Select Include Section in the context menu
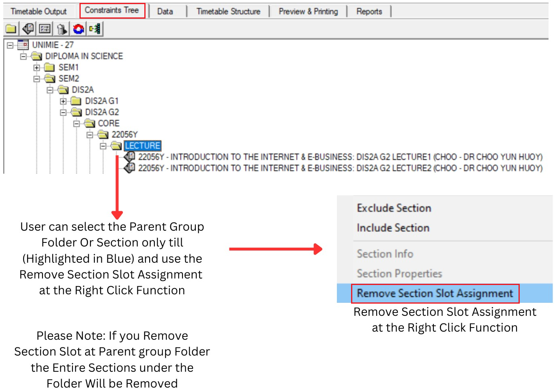The image size is (555, 392). coord(392,228)
